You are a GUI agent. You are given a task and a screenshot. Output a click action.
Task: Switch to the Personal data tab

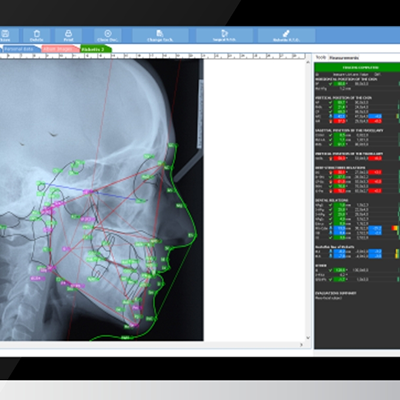21,49
